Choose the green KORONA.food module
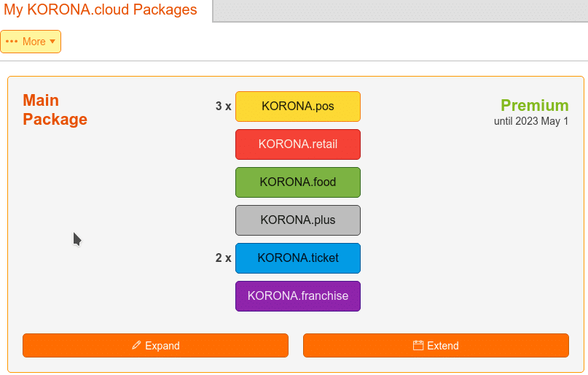This screenshot has width=588, height=375. (298, 182)
